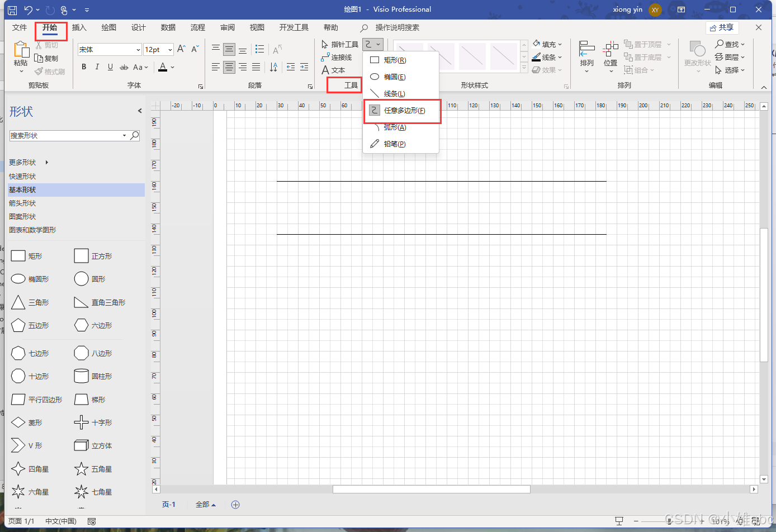Open the 线条 line color dropdown

(547, 57)
